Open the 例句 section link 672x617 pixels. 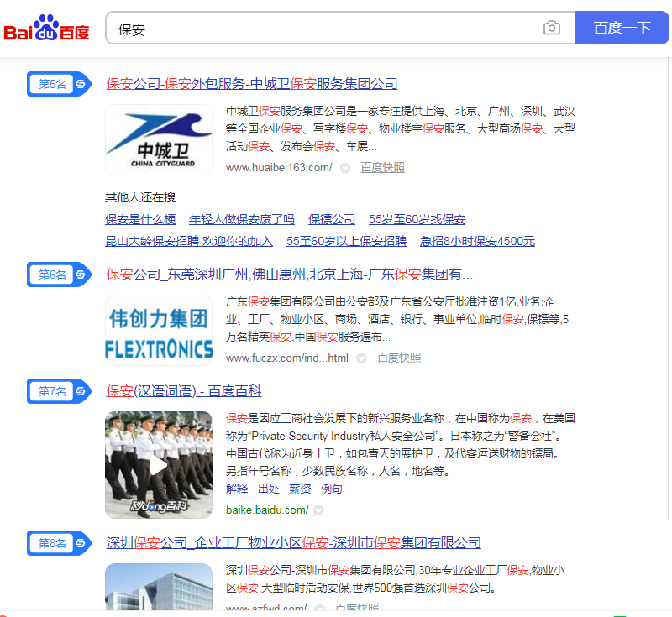tap(332, 489)
